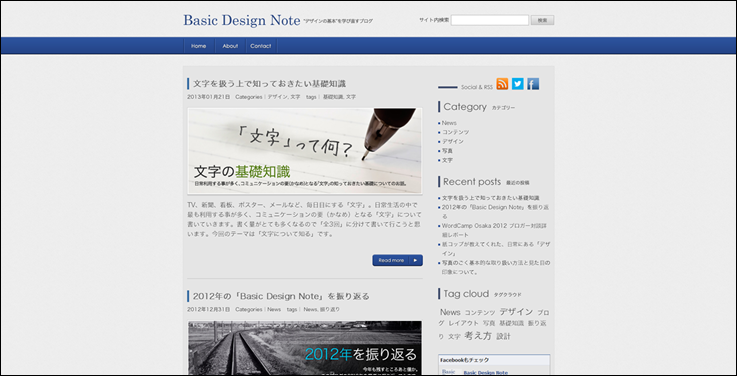Screen dimensions: 737x376
Task: Open the News category under second post date
Action: coord(274,309)
